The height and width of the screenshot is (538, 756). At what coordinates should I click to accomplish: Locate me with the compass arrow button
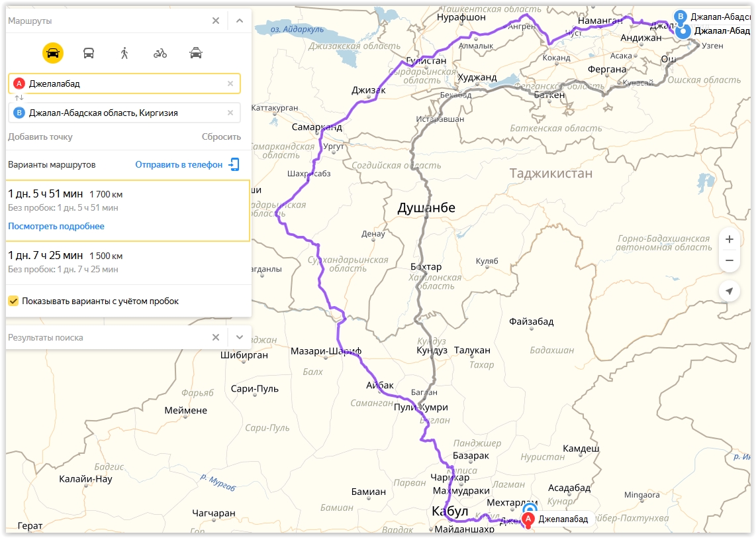click(x=730, y=291)
